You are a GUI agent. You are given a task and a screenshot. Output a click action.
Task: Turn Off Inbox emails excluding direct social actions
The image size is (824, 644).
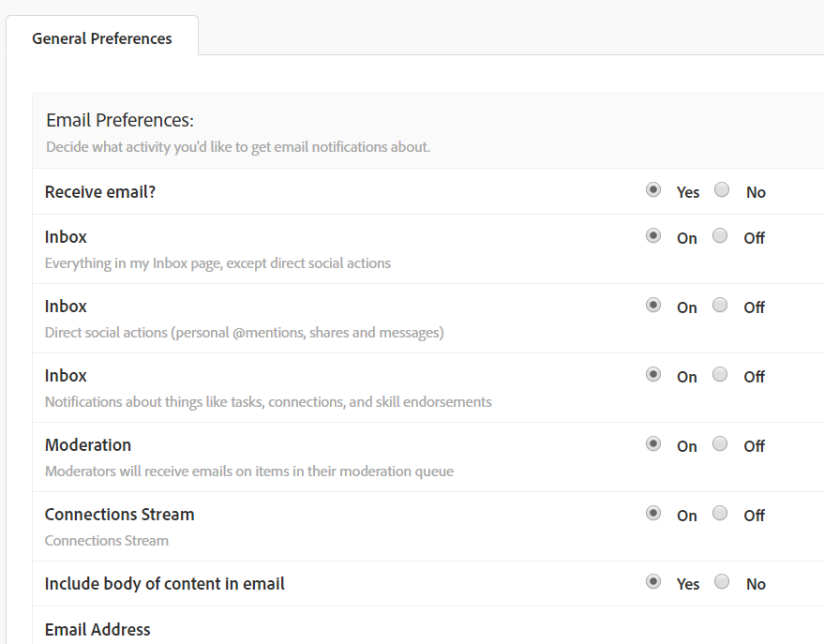[720, 236]
